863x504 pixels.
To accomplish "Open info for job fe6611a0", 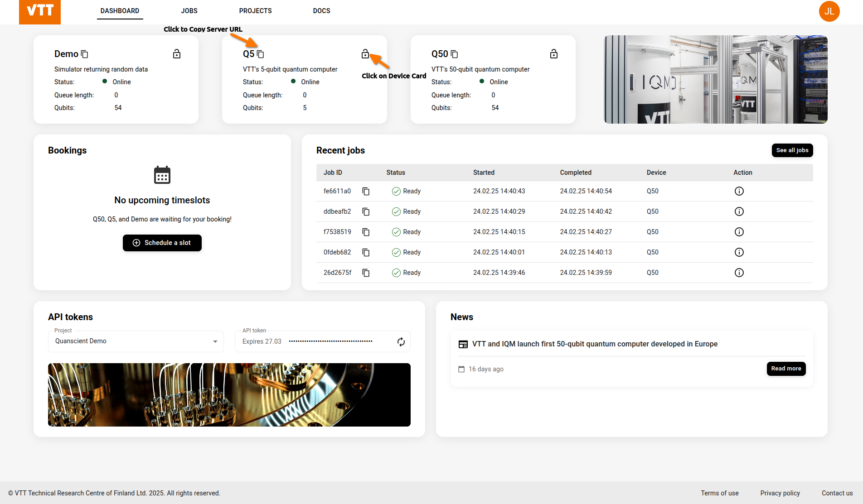I will point(739,191).
